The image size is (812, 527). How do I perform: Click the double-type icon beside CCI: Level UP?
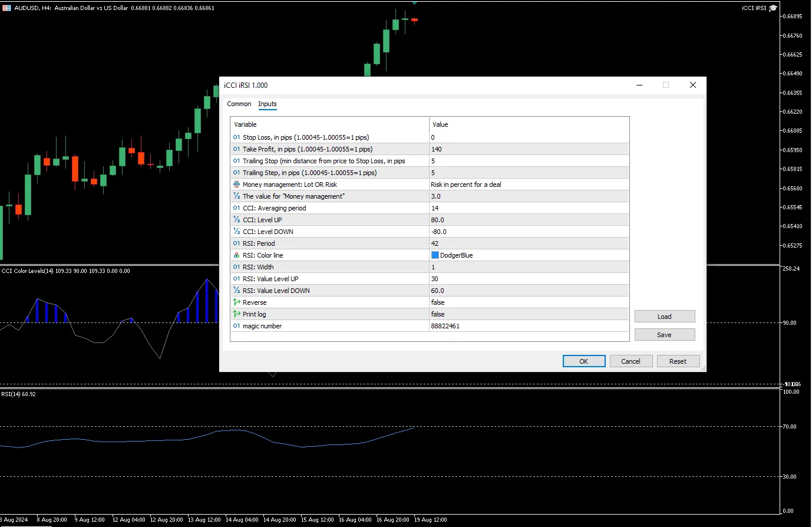[x=236, y=220]
